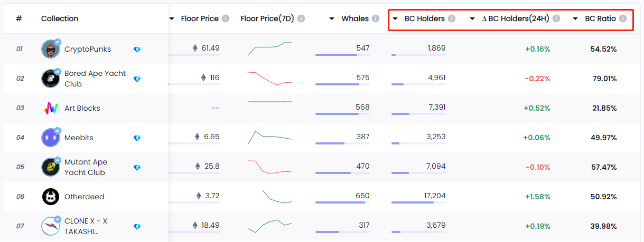Click Ethereum icon next to 25.8 floor price
This screenshot has width=644, height=242.
point(198,166)
